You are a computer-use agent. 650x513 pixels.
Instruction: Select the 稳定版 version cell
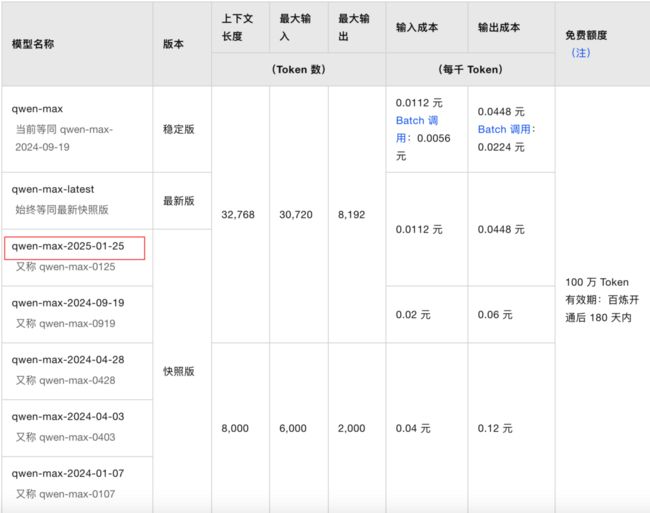[x=179, y=129]
